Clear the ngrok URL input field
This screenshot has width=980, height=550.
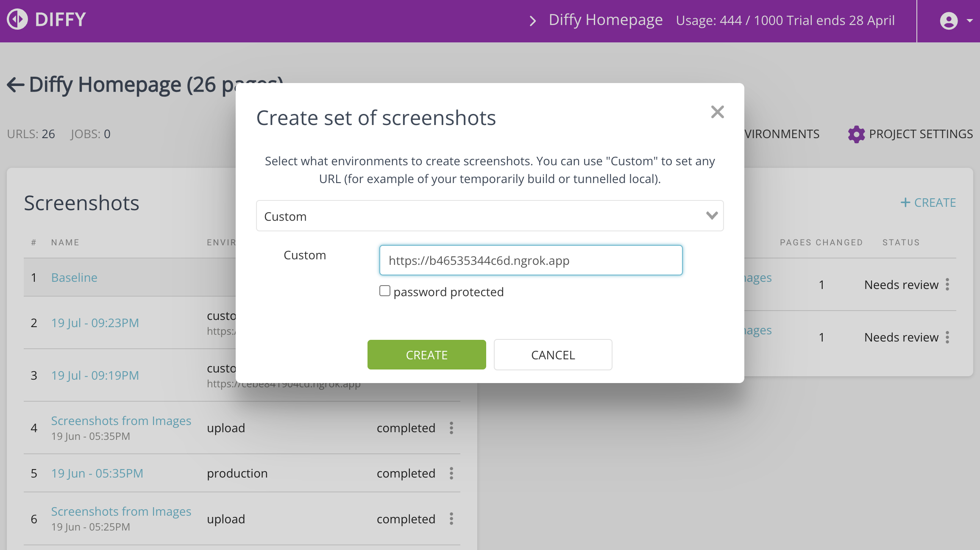click(x=531, y=261)
